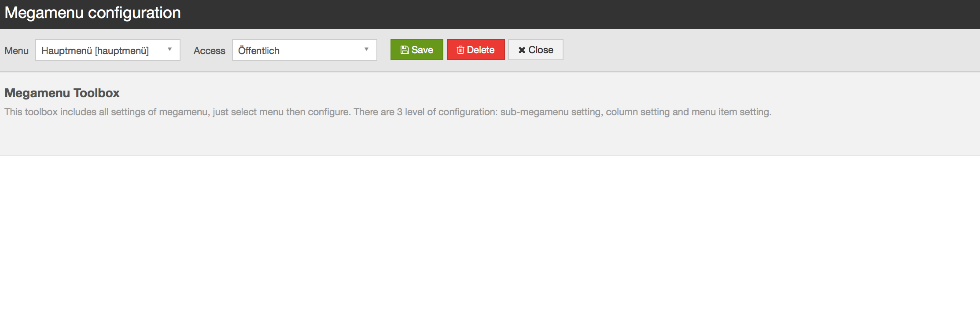Click the dark header bar right of the title
The width and height of the screenshot is (980, 329).
tap(572, 13)
